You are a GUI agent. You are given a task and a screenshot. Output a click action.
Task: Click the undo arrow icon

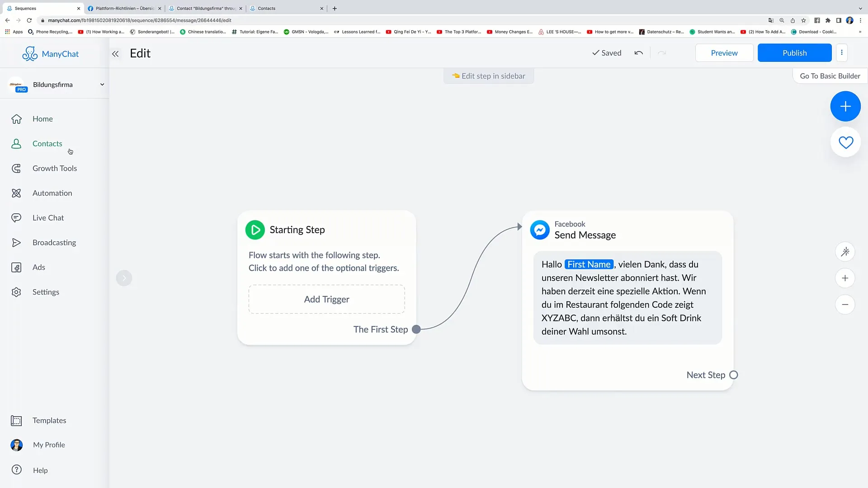pyautogui.click(x=638, y=52)
